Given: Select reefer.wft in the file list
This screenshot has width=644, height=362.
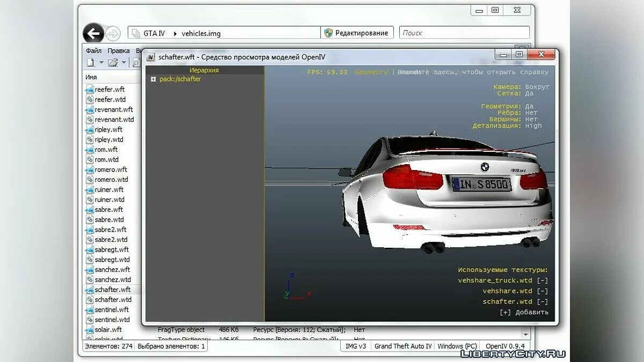Looking at the screenshot, I should [109, 90].
